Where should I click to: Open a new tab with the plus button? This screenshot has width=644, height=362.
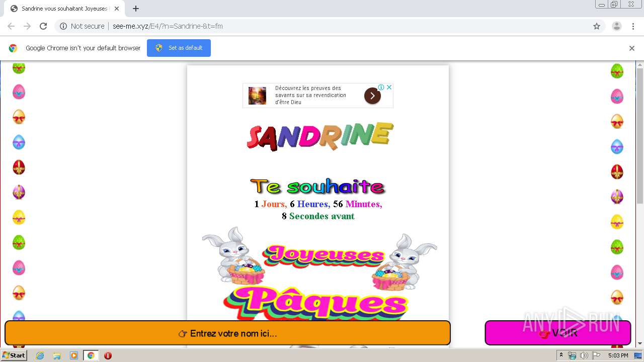[136, 9]
